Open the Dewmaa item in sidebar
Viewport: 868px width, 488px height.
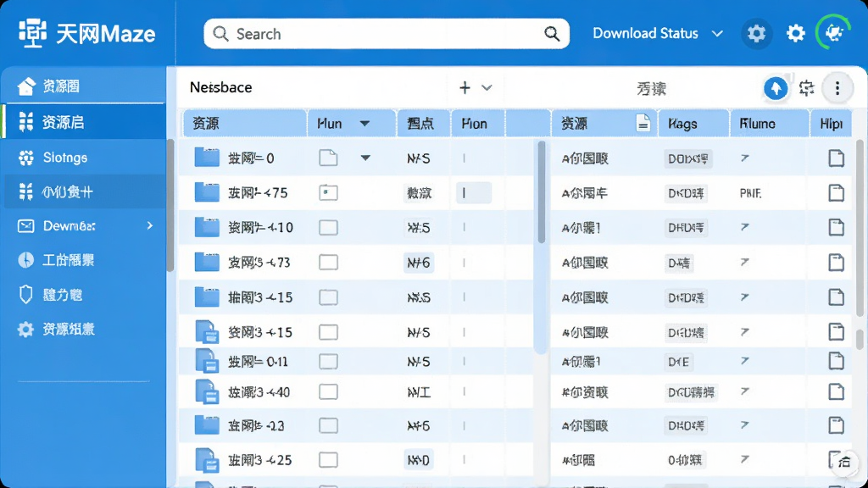tap(83, 225)
